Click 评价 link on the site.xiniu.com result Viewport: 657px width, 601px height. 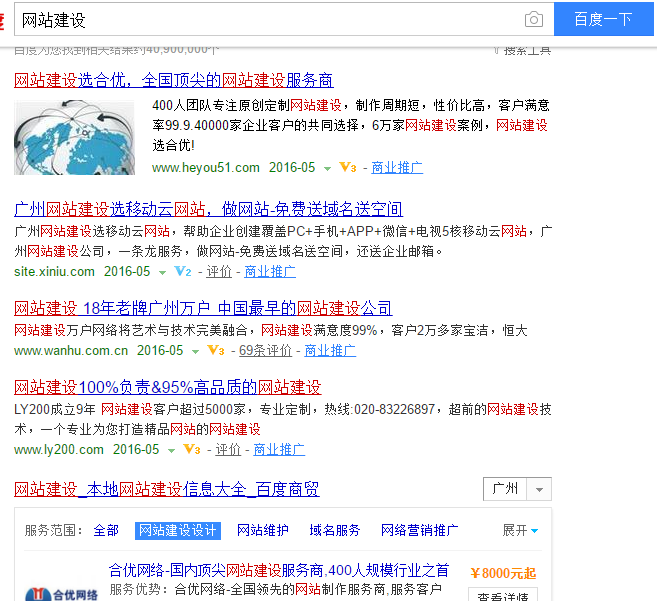click(x=219, y=272)
